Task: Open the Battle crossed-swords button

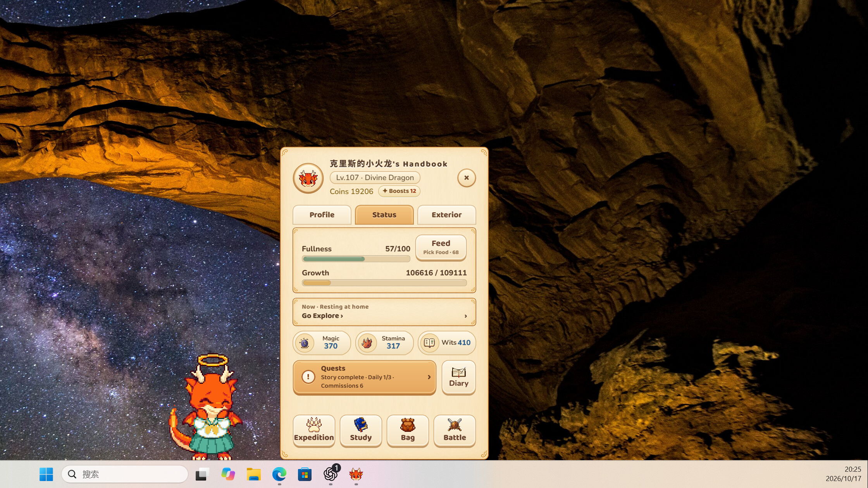Action: (455, 431)
